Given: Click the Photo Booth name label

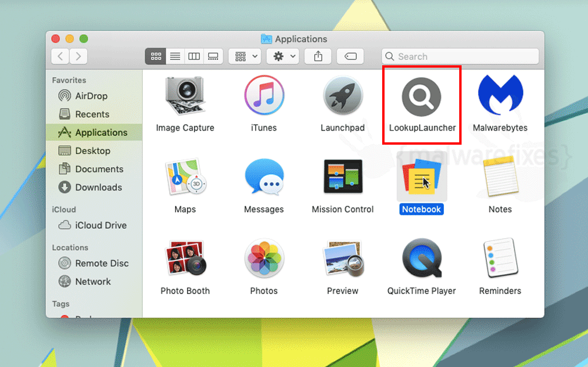Looking at the screenshot, I should tap(185, 291).
